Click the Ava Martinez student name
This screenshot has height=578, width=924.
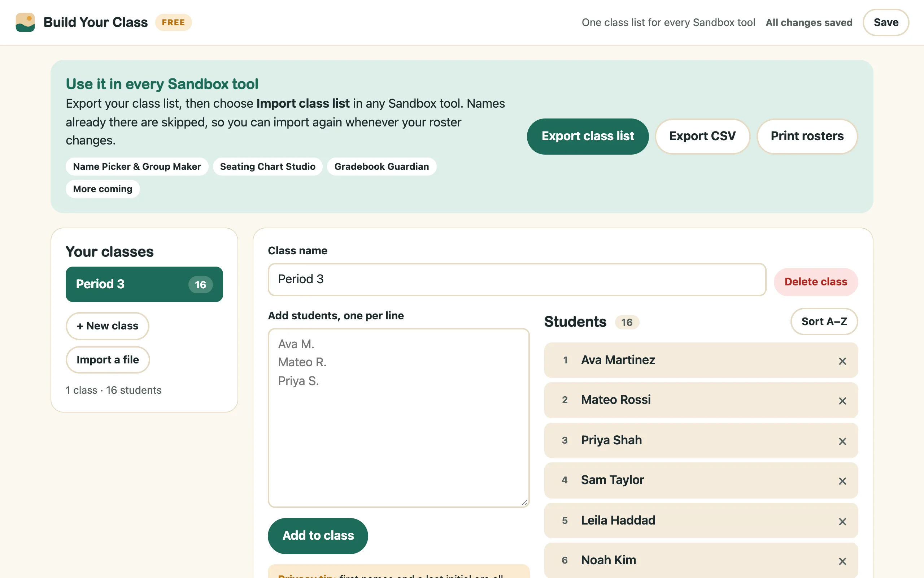click(x=618, y=360)
